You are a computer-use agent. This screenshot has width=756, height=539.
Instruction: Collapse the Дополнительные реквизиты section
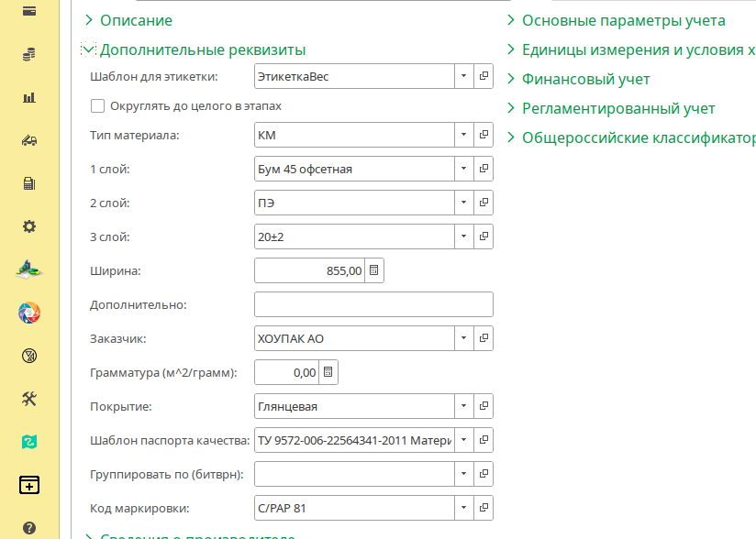(89, 49)
